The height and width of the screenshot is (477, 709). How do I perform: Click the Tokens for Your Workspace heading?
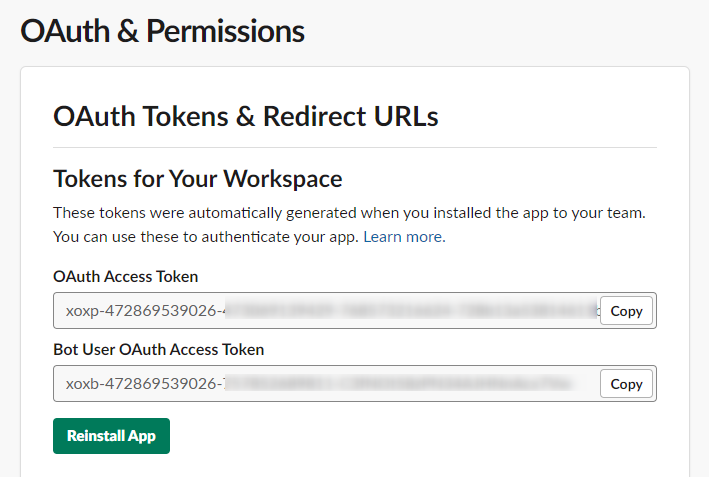click(198, 179)
